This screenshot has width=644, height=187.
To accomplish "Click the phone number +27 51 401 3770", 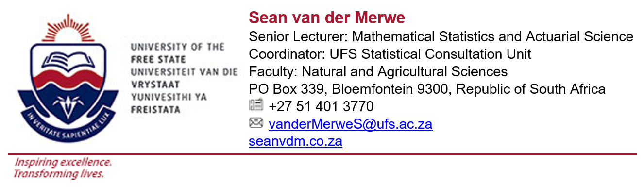I will coord(321,106).
